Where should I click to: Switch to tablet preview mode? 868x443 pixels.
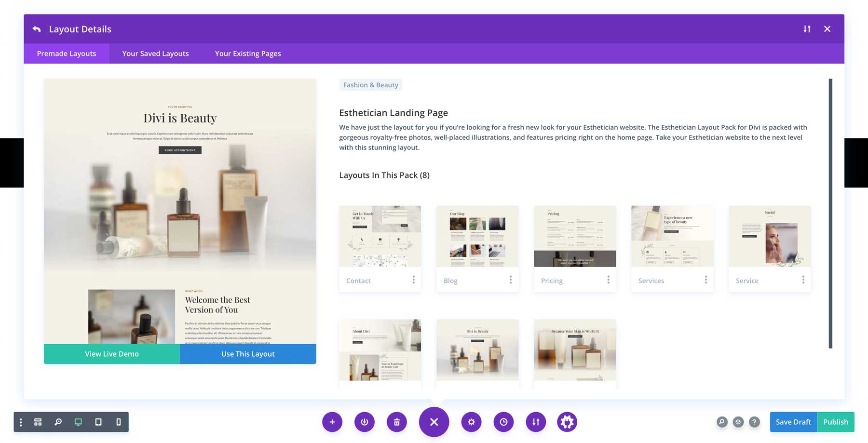(x=98, y=422)
